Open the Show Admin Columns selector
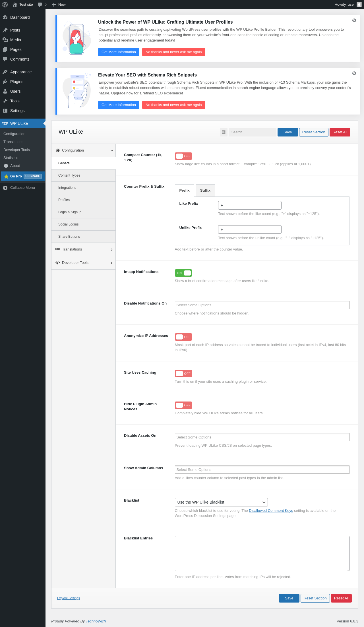This screenshot has height=627, width=364. [x=262, y=470]
